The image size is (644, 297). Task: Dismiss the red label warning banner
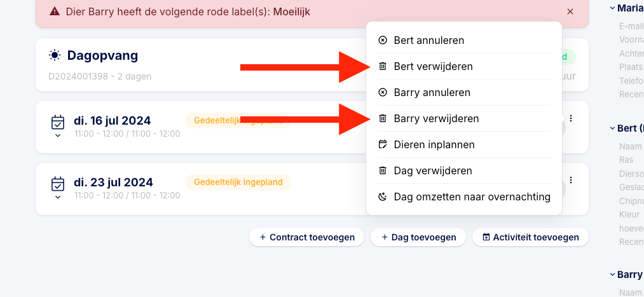(570, 11)
